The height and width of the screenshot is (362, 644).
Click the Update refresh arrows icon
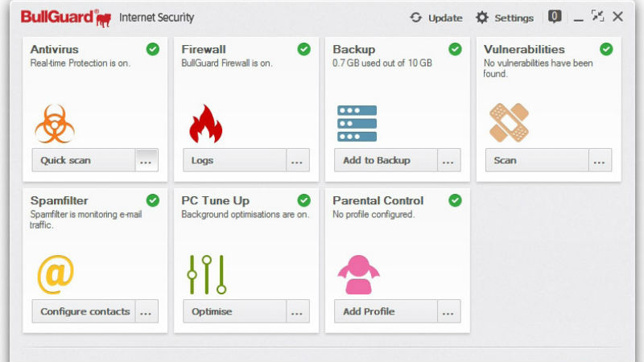coord(415,18)
